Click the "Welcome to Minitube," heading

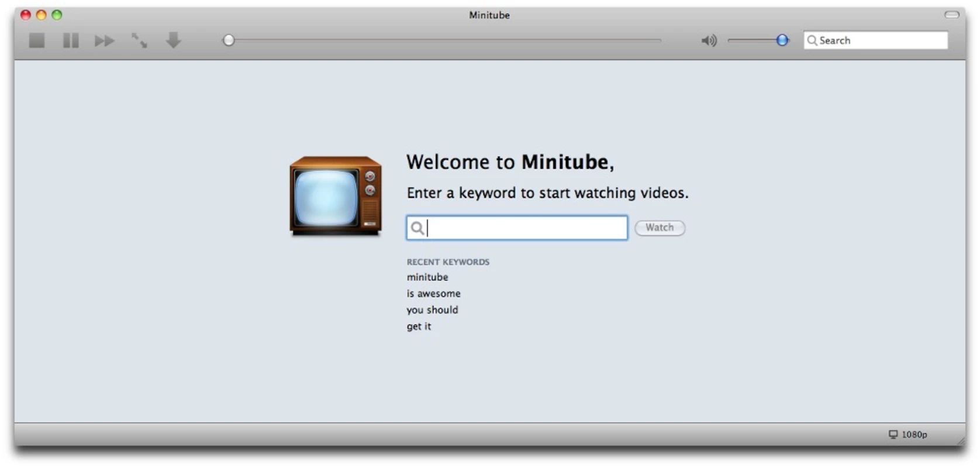510,162
